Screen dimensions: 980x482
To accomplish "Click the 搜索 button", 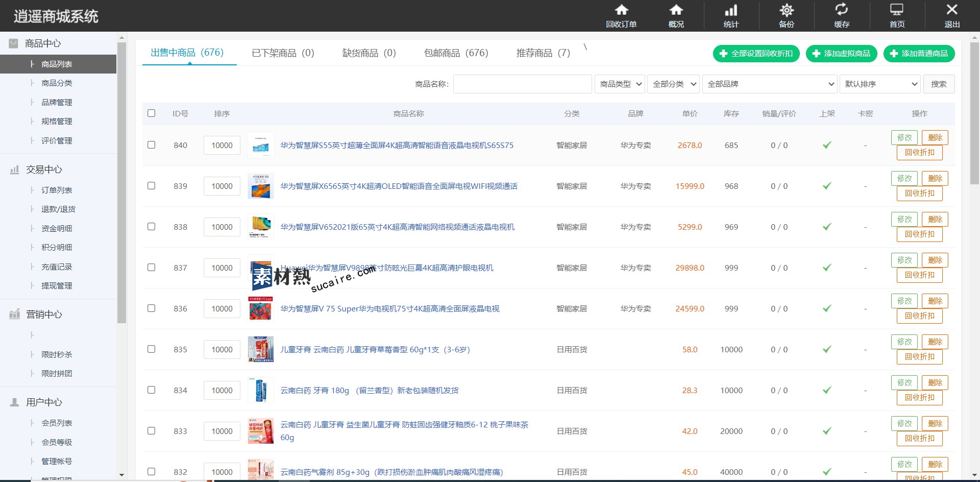I will [x=939, y=84].
